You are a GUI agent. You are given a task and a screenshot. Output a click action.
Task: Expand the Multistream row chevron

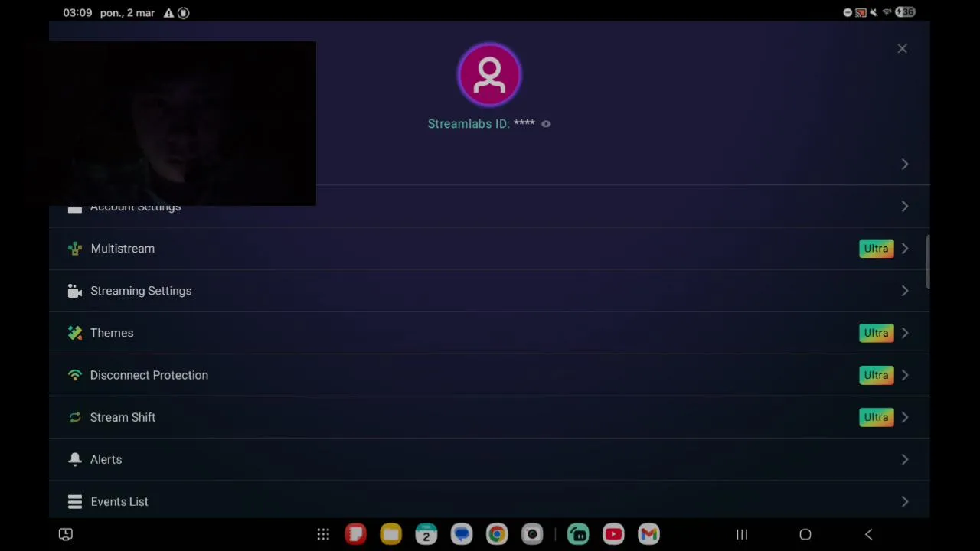point(904,249)
